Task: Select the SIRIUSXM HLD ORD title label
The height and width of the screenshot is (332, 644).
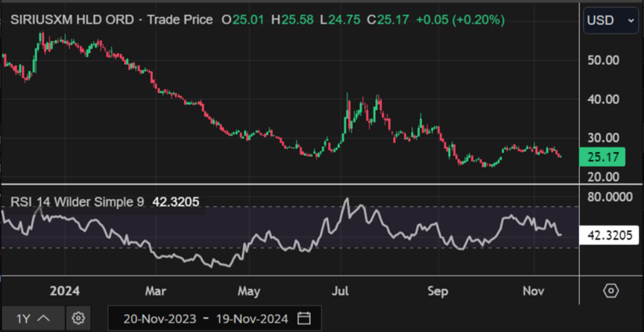Action: 72,20
